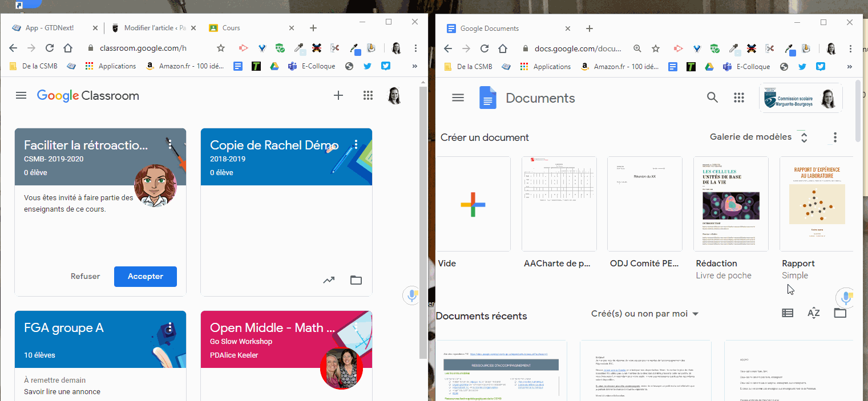Click the floating microphone icon in Classroom window
Viewport: 868px width, 401px height.
tap(411, 295)
